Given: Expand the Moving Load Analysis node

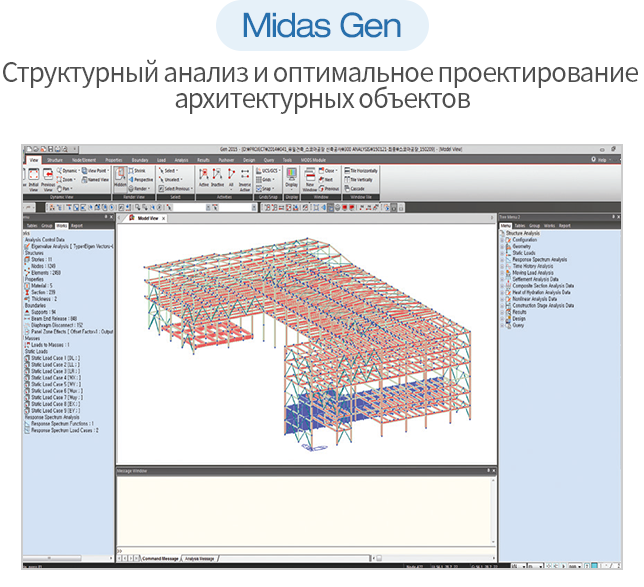Looking at the screenshot, I should (x=502, y=273).
